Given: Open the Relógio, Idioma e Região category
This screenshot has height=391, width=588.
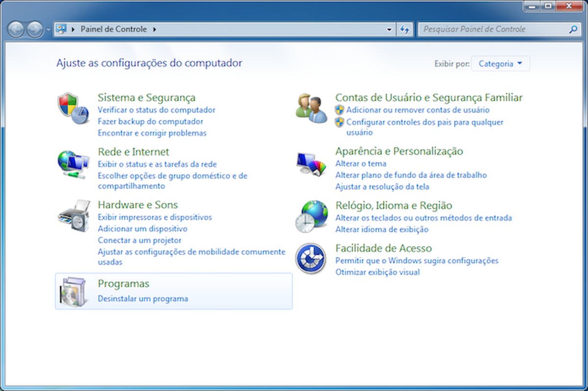Looking at the screenshot, I should point(394,205).
